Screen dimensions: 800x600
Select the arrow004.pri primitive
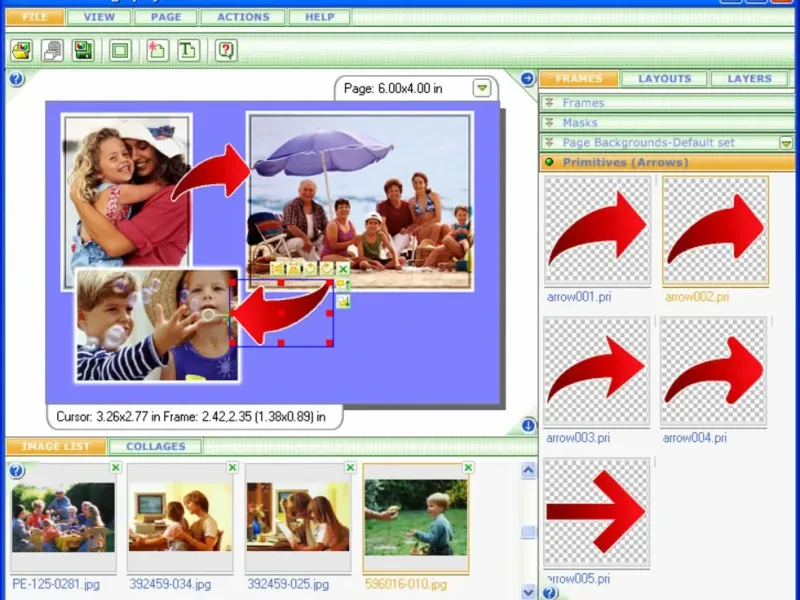coord(713,371)
